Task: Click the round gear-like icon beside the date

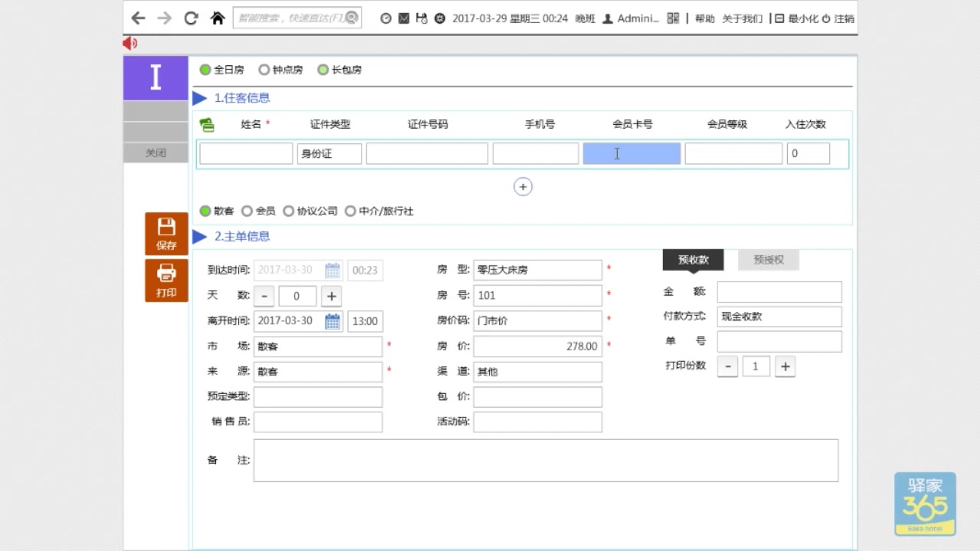Action: click(439, 18)
